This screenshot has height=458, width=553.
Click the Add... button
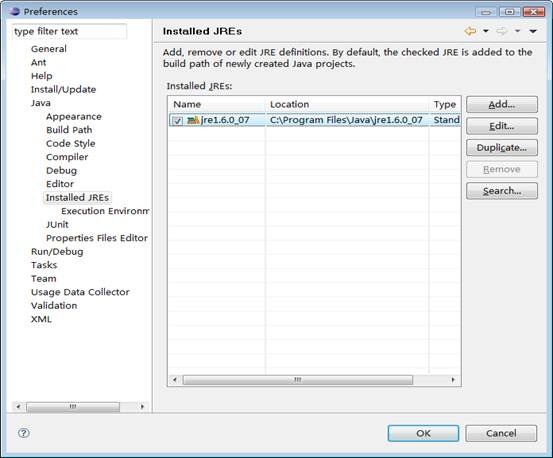point(502,104)
